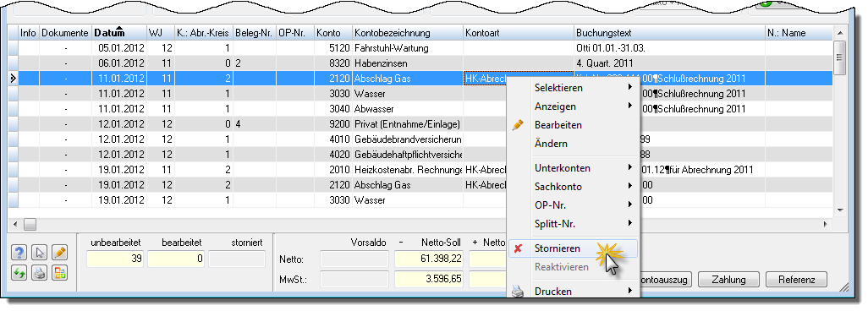Sort by Kontobezeichnung column header
This screenshot has height=311, width=868.
pyautogui.click(x=408, y=33)
